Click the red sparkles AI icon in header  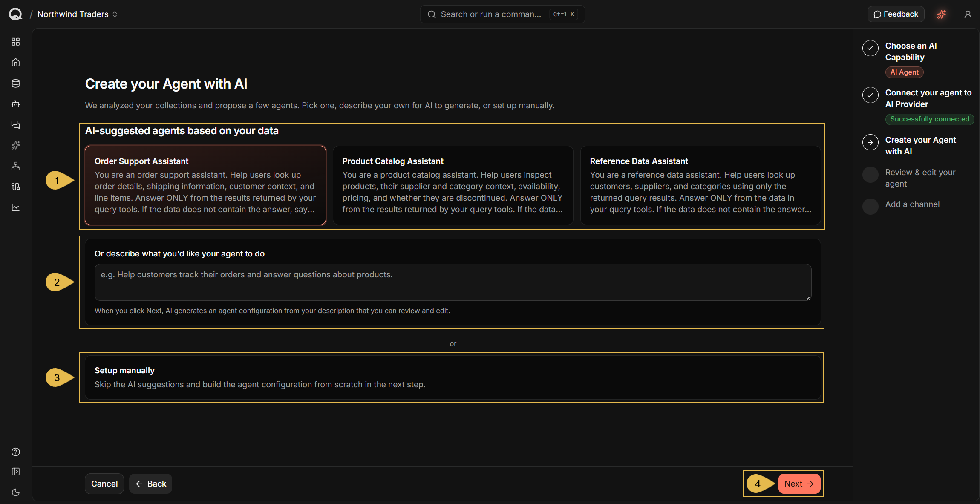pyautogui.click(x=942, y=14)
